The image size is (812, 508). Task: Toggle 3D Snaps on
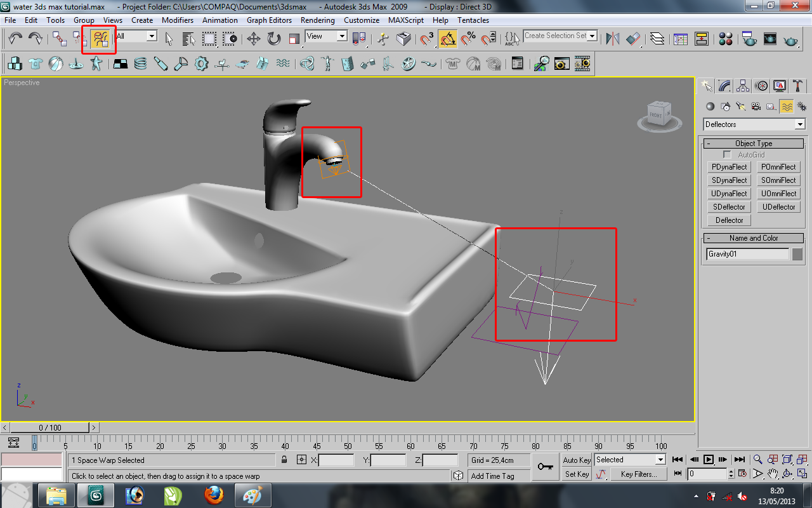(426, 39)
